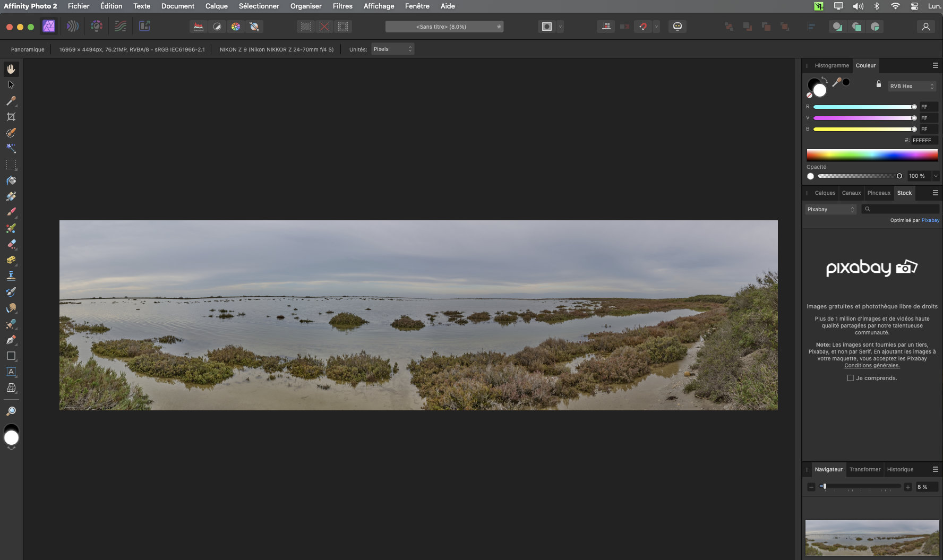Select the Erase Brush tool

click(11, 244)
